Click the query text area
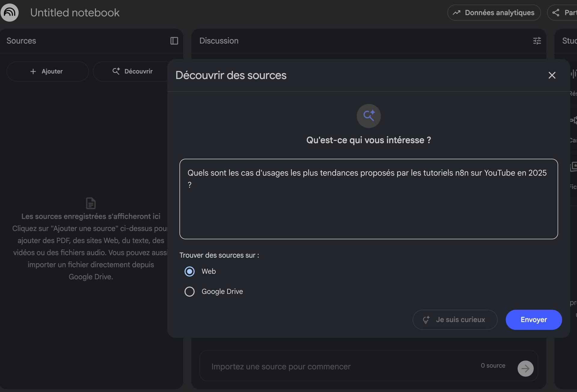This screenshot has height=392, width=577. 368,204
